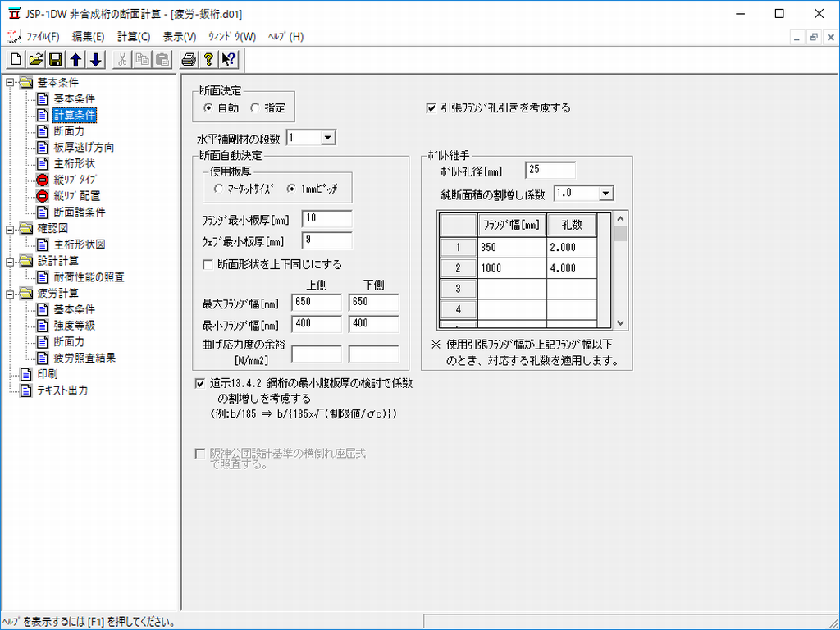
Task: Open the 計算(C) menu
Action: [x=134, y=37]
